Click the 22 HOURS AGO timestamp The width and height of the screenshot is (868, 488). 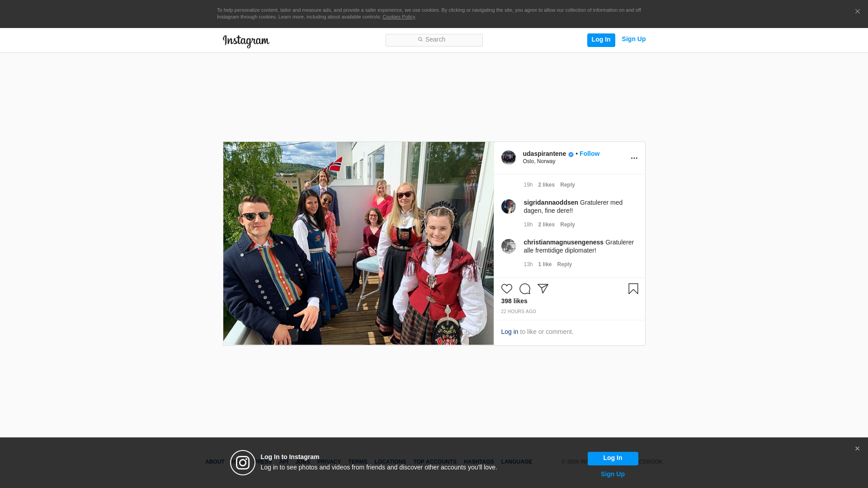click(x=518, y=312)
